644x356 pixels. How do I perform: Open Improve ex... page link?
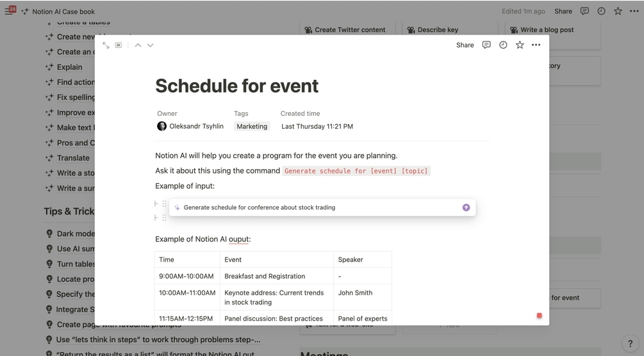(76, 113)
